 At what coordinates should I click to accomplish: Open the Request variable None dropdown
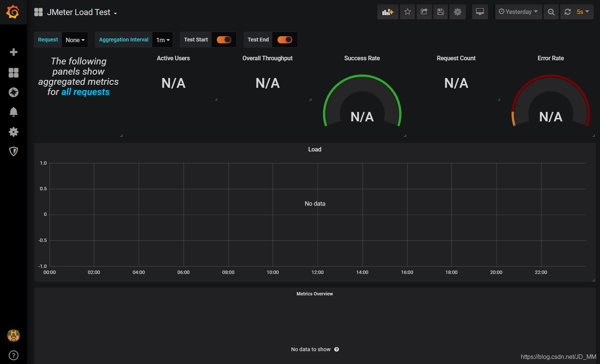pos(75,40)
